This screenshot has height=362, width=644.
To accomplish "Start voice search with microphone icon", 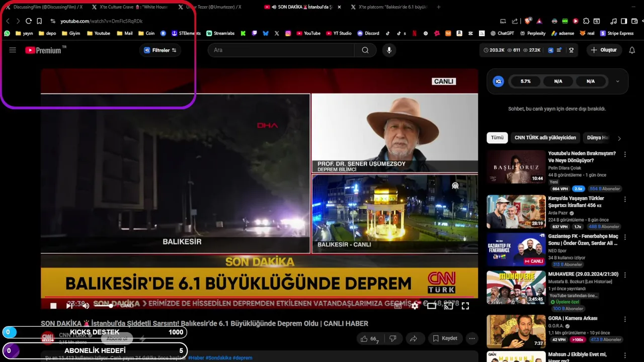I will click(389, 50).
